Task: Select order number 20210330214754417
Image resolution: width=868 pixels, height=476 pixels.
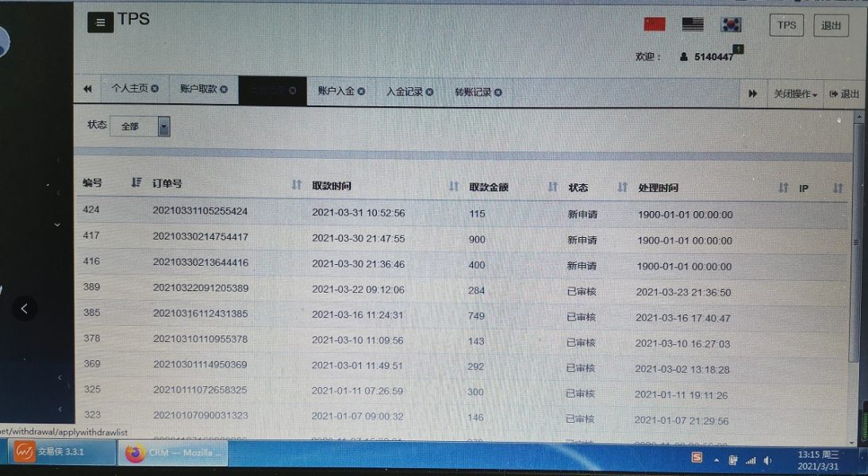Action: pos(201,236)
